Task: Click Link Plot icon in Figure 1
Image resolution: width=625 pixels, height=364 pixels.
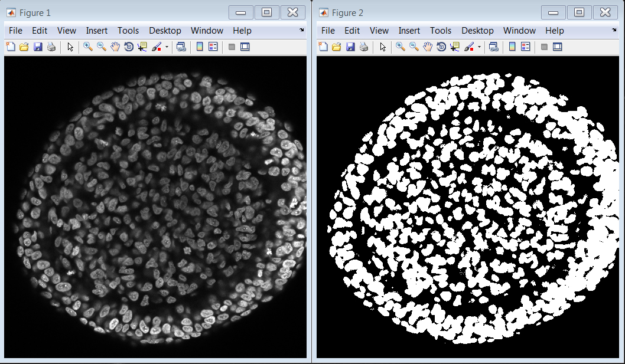Action: [181, 47]
